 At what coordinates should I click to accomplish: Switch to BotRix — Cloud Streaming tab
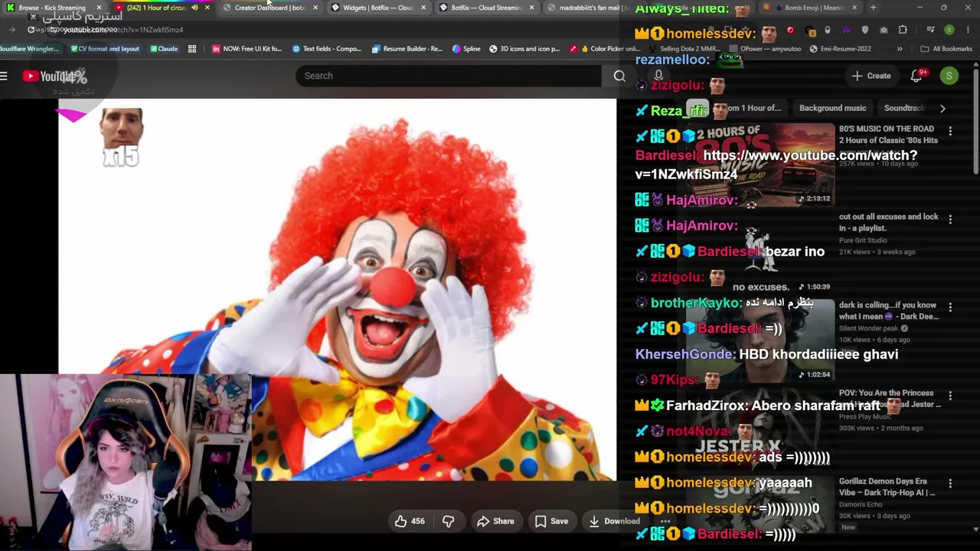click(486, 8)
